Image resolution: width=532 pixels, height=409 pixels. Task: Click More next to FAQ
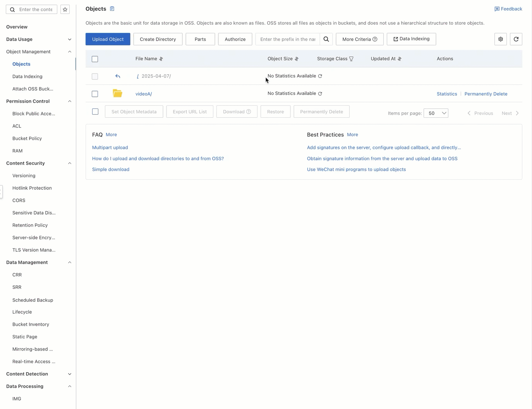111,134
